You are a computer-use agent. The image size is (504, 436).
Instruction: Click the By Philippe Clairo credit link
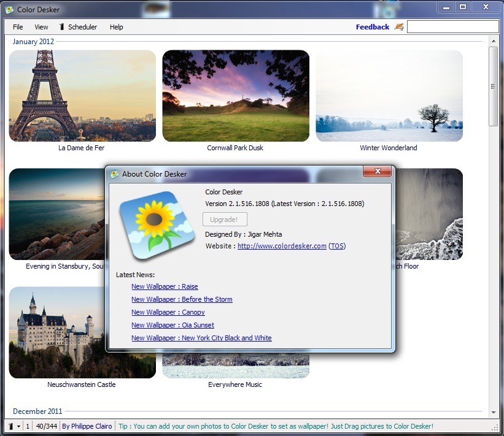87,426
